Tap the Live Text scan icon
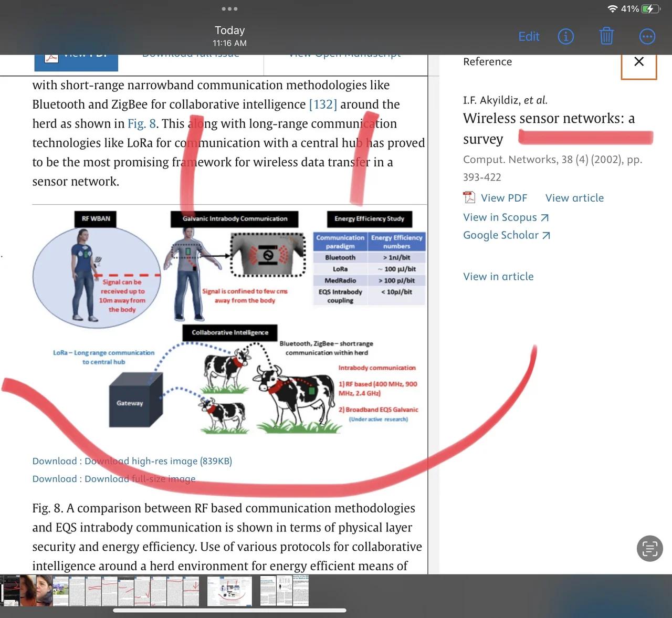 649,549
